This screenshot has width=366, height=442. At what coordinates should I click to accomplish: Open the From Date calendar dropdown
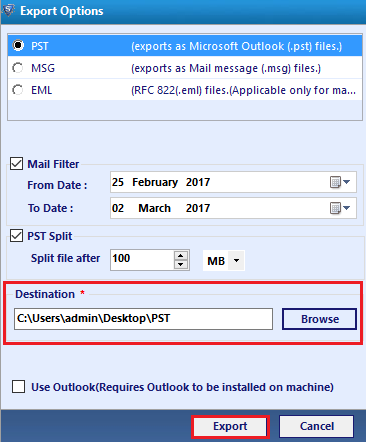(x=340, y=182)
